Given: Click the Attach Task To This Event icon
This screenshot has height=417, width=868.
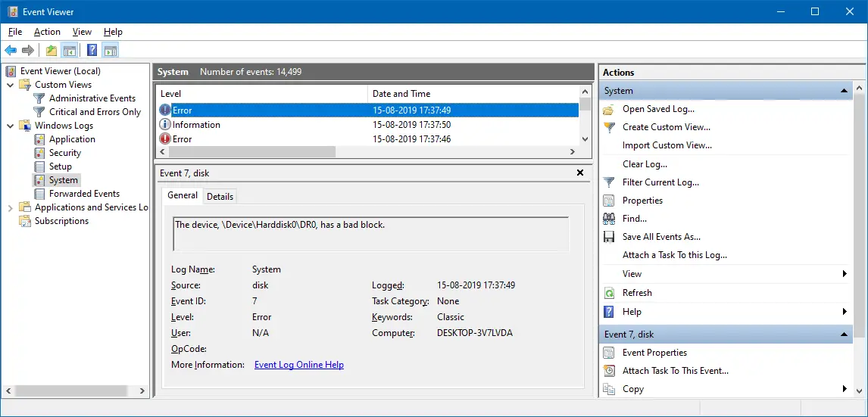Looking at the screenshot, I should point(609,371).
